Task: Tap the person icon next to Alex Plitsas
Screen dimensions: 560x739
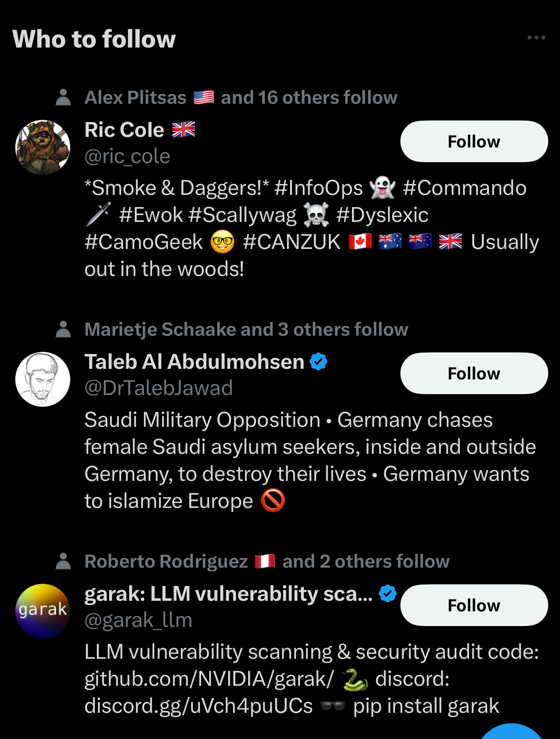Action: point(64,97)
